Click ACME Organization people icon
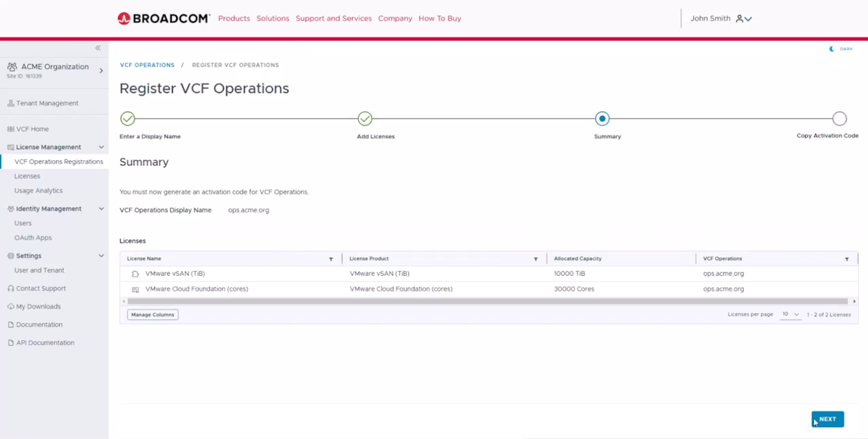This screenshot has width=868, height=439. coord(12,67)
